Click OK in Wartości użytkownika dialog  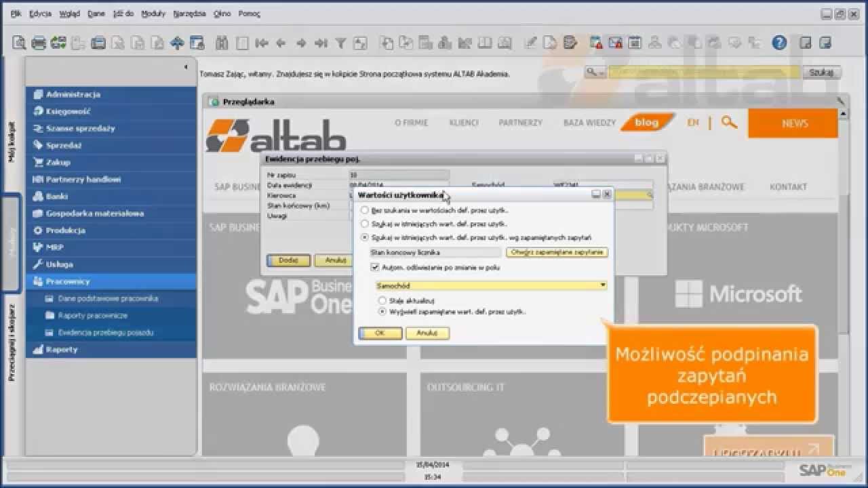[x=380, y=333]
